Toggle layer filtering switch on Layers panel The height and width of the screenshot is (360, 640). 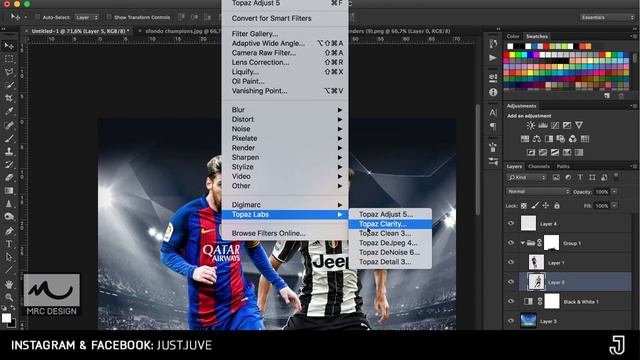[x=616, y=177]
